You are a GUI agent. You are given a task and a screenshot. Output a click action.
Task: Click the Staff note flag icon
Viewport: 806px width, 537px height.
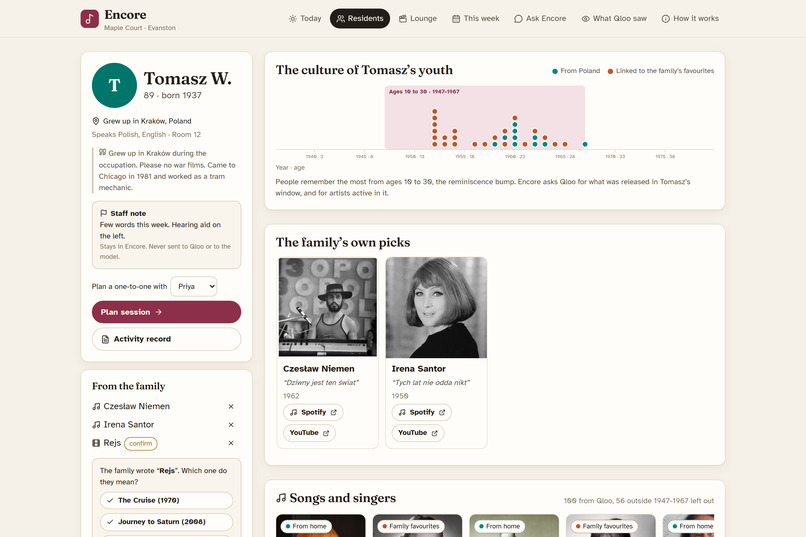coord(103,213)
